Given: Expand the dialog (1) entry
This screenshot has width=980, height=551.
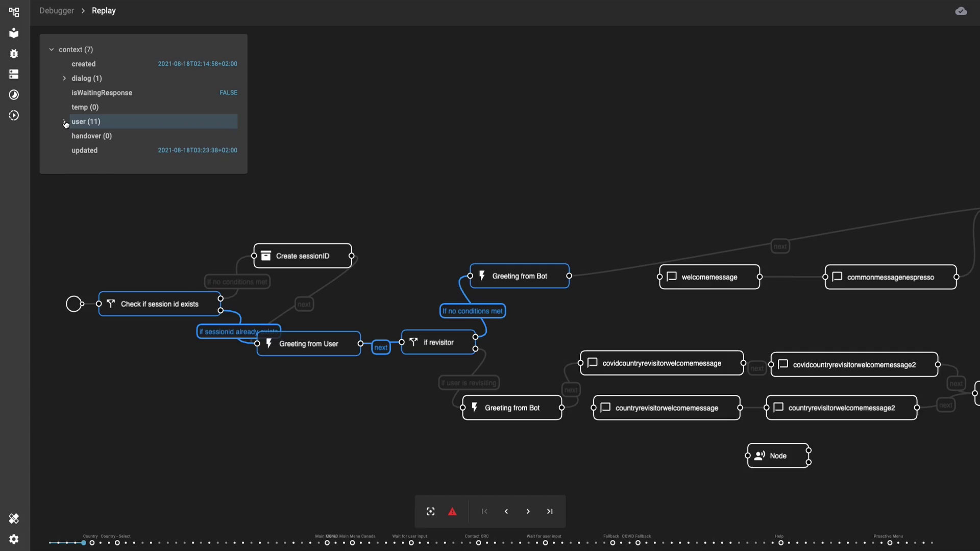Looking at the screenshot, I should pyautogui.click(x=64, y=78).
